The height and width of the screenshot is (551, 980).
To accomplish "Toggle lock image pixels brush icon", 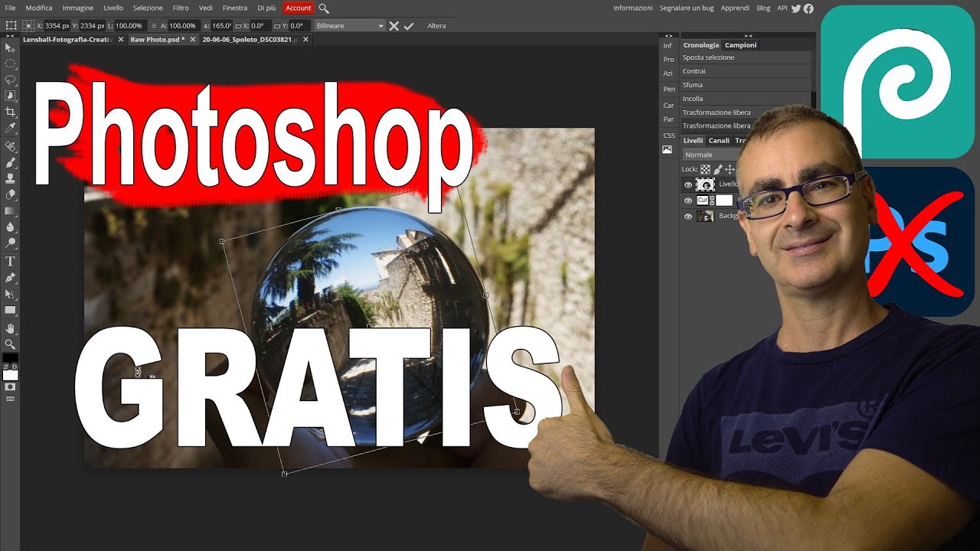I will coord(717,169).
